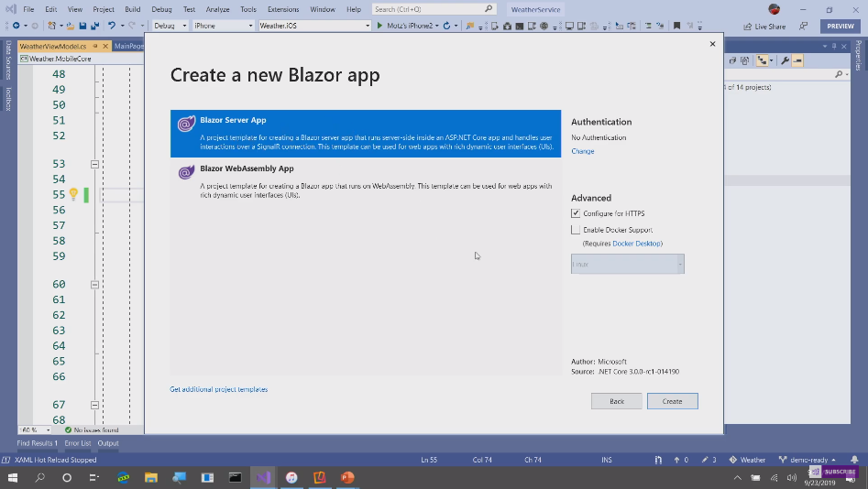The image size is (868, 489).
Task: Open PowerPoint from the taskbar
Action: [347, 478]
